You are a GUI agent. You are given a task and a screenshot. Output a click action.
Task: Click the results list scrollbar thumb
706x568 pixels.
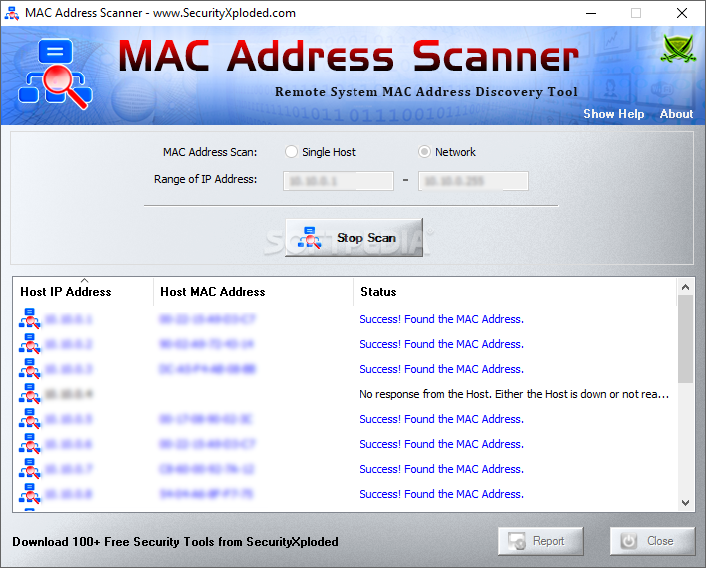point(685,339)
